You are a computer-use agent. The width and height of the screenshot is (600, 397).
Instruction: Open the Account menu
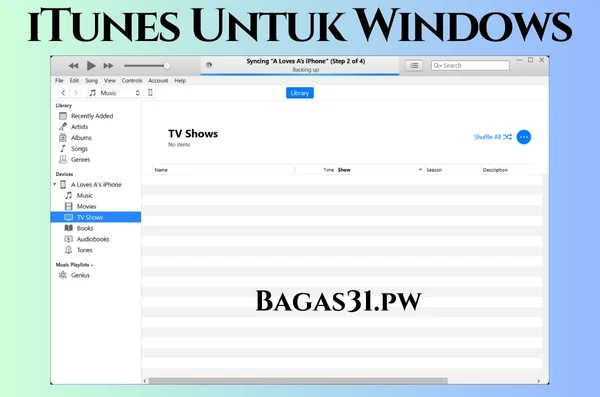[x=158, y=80]
